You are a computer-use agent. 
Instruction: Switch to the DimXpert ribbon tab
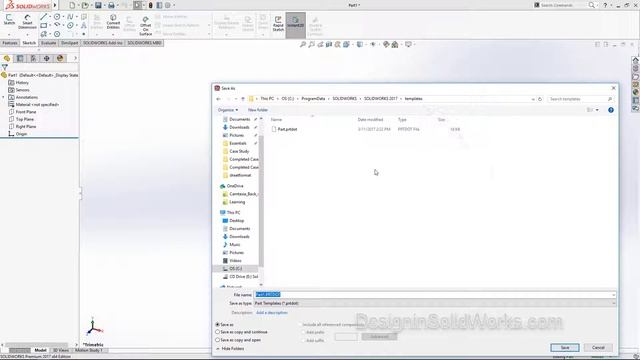70,43
